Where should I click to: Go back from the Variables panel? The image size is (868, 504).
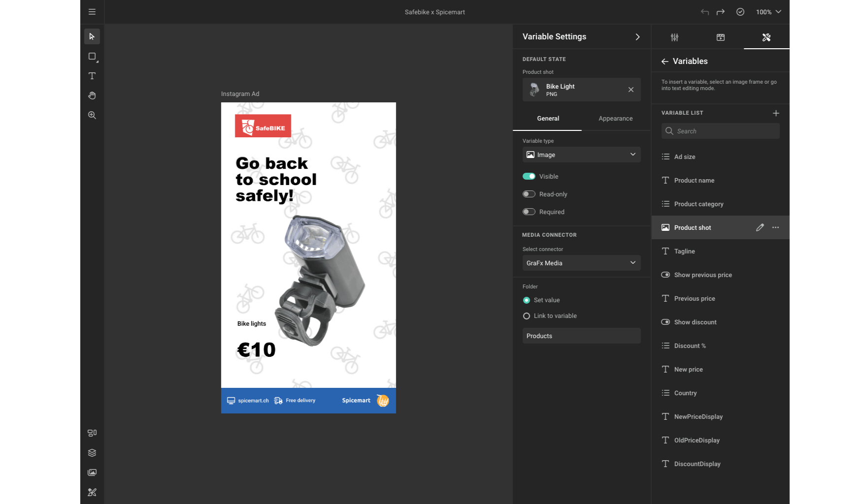point(665,62)
